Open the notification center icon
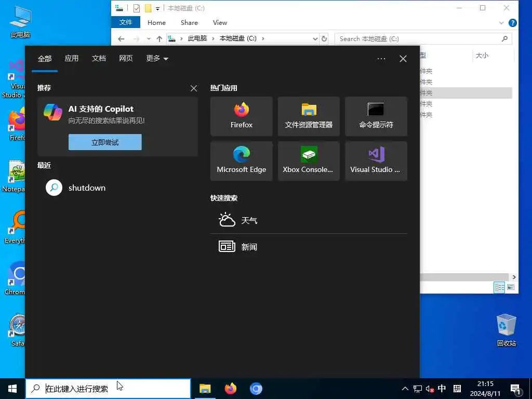The image size is (532, 399). tap(515, 389)
